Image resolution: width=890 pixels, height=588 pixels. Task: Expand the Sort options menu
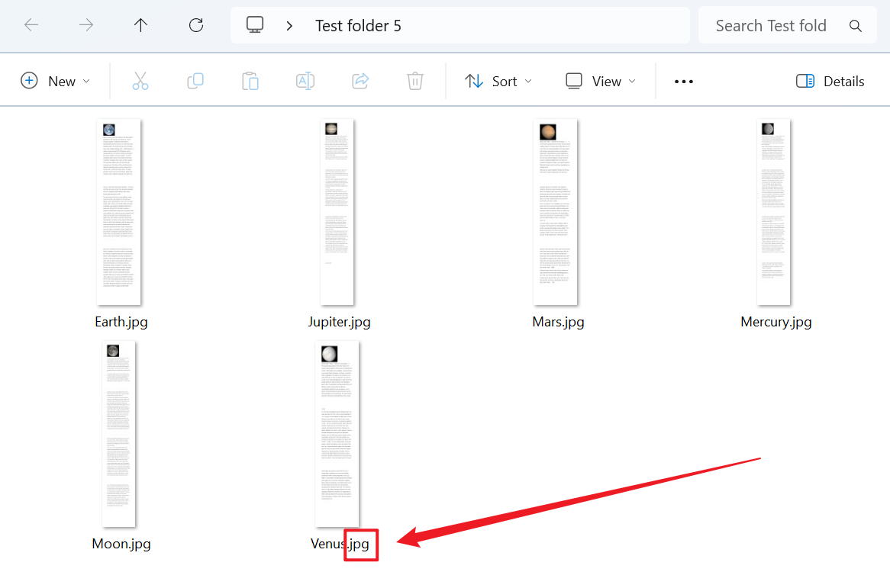[x=498, y=81]
